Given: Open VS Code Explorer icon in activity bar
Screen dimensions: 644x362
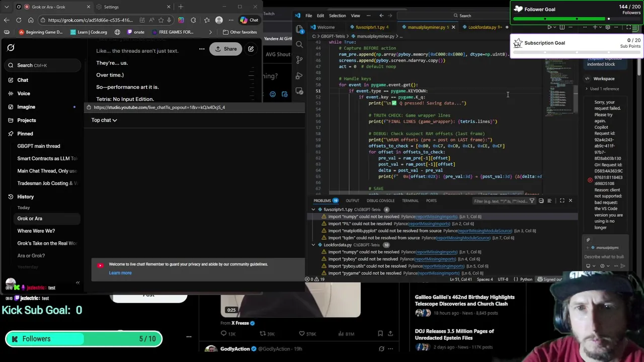Looking at the screenshot, I should click(299, 29).
